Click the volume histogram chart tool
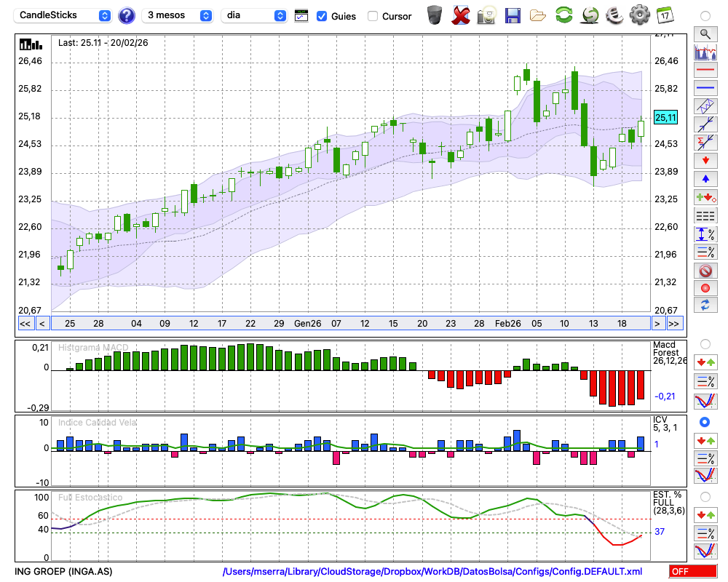This screenshot has width=728, height=582. point(705,52)
